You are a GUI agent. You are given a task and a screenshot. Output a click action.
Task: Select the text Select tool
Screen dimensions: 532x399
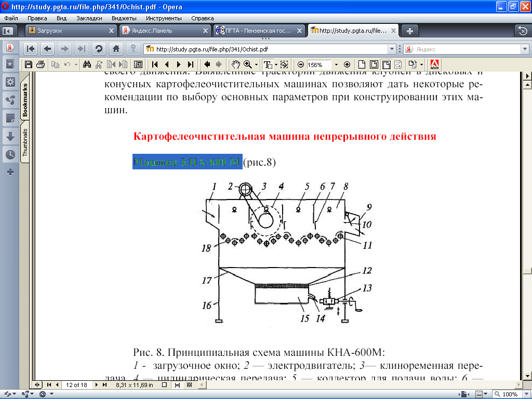click(268, 64)
